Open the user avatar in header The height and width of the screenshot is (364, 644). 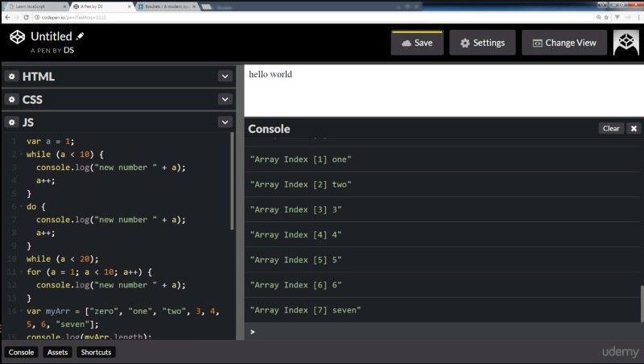click(x=625, y=43)
